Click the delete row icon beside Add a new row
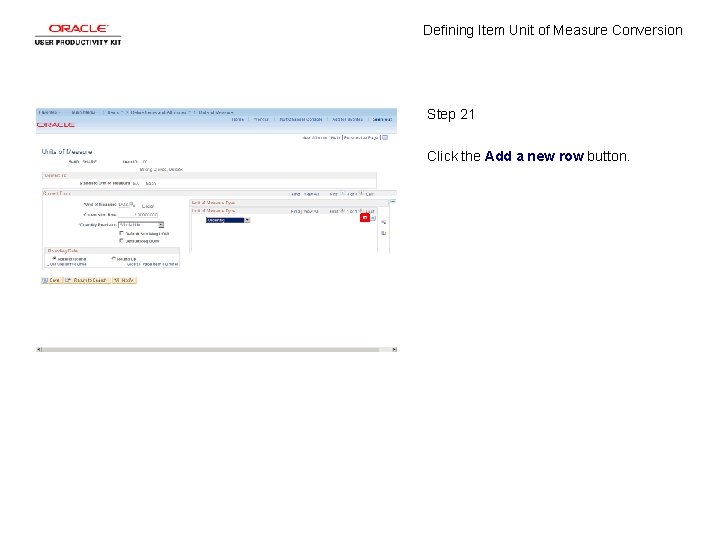 point(373,219)
